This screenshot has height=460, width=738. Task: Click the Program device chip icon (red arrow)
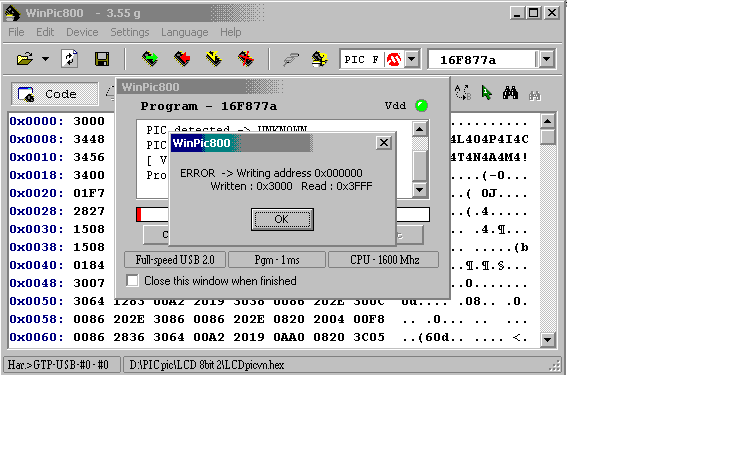point(182,59)
